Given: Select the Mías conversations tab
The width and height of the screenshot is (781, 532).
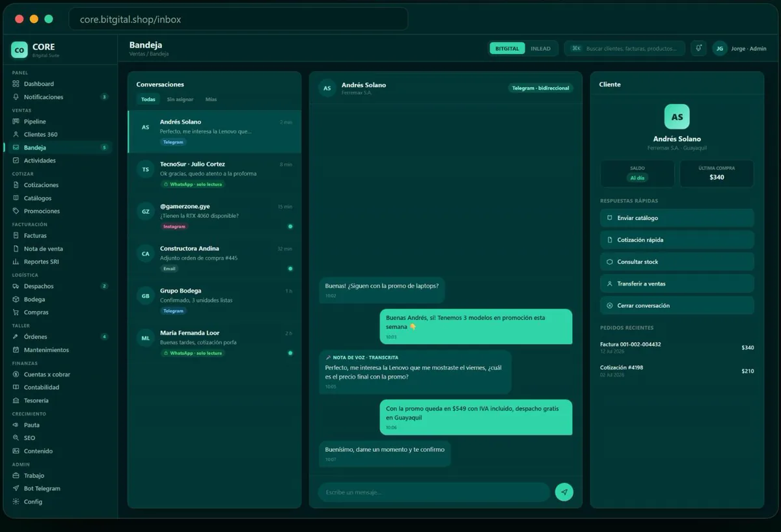Looking at the screenshot, I should tap(211, 100).
